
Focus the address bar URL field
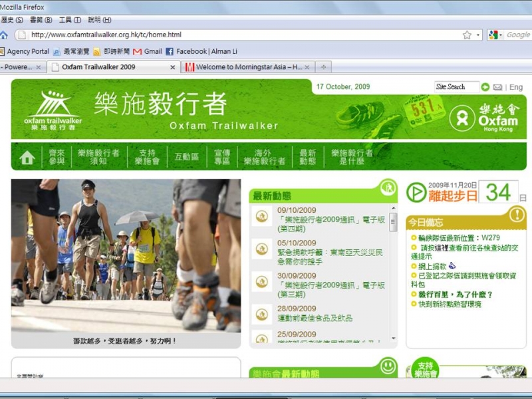tap(244, 35)
